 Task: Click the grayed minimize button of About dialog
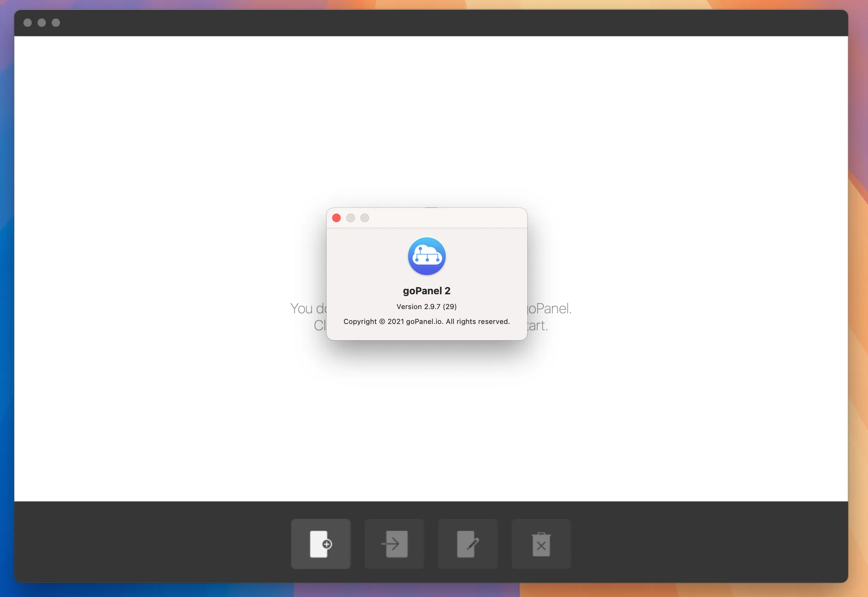click(x=351, y=218)
